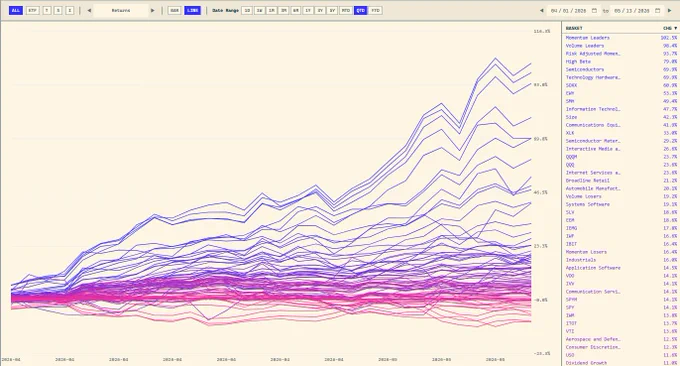Open the end date calendar picker icon

[x=657, y=10]
